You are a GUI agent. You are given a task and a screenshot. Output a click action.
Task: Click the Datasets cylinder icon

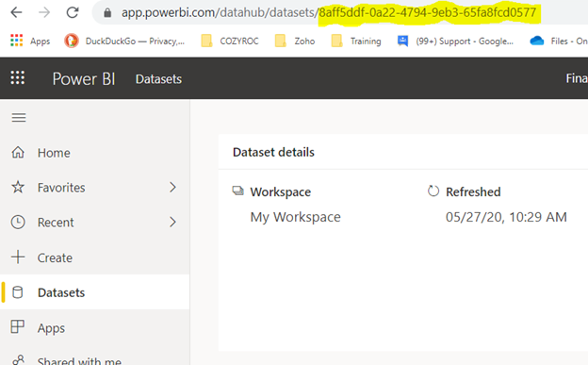pyautogui.click(x=18, y=292)
